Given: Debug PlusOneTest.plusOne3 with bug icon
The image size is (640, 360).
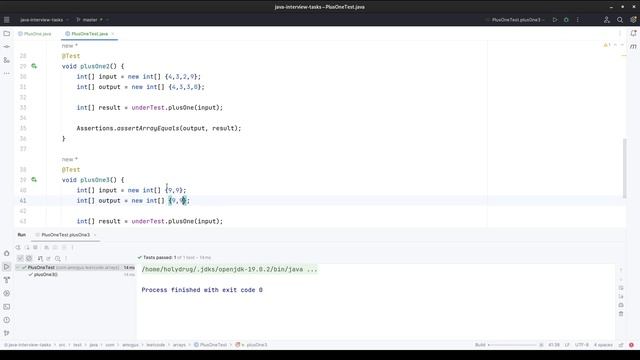Looking at the screenshot, I should [566, 20].
